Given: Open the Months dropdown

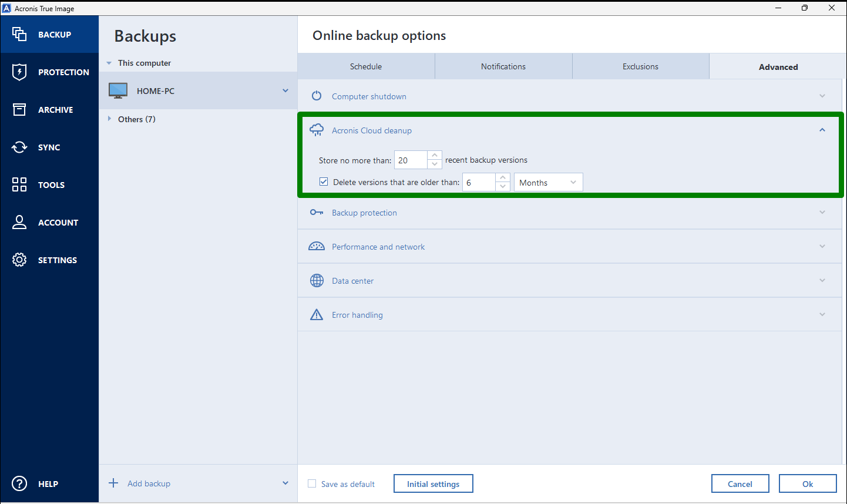Looking at the screenshot, I should 548,182.
